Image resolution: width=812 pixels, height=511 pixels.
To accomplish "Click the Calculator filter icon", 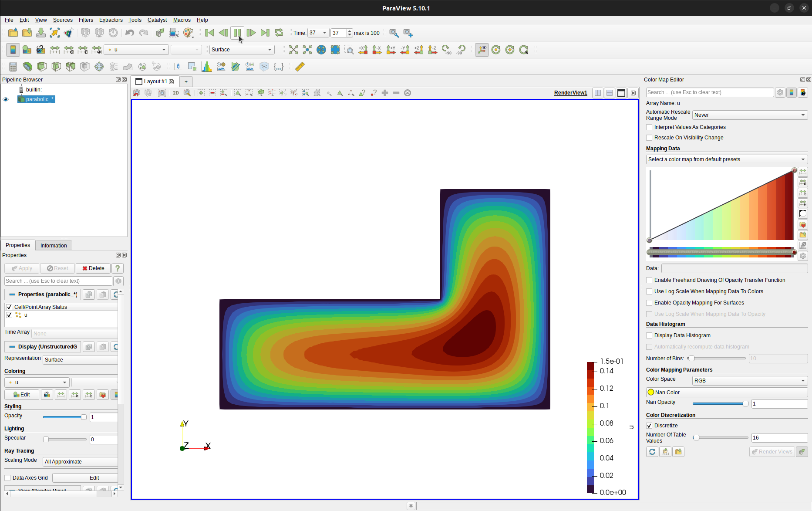I will (13, 67).
